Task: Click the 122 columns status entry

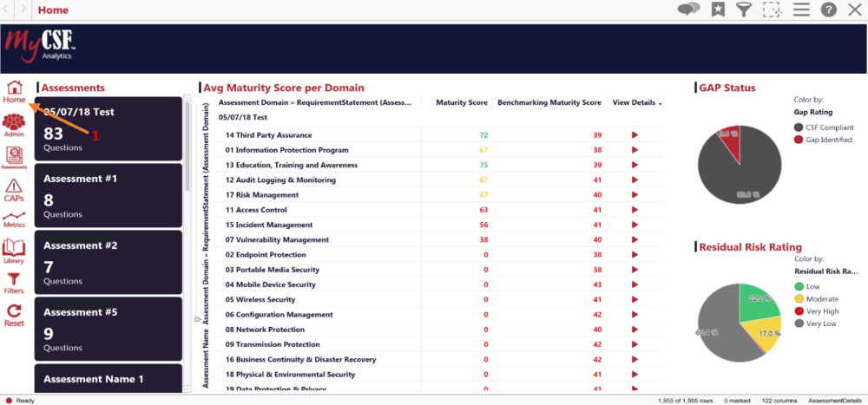Action: coord(780,400)
